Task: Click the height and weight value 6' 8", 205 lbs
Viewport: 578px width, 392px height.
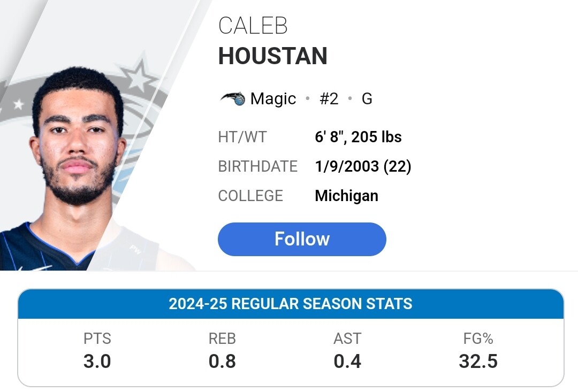Action: [358, 137]
